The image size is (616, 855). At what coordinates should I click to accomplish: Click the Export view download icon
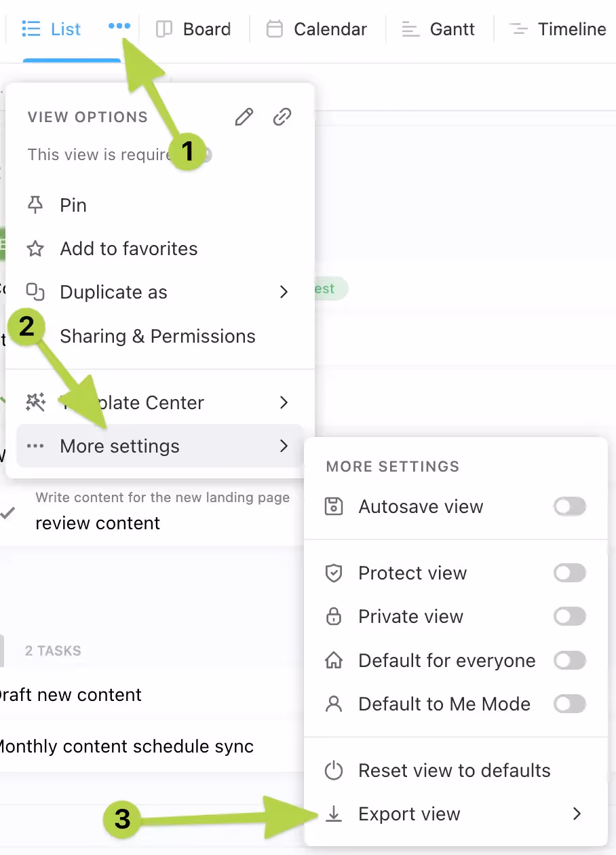[x=334, y=814]
